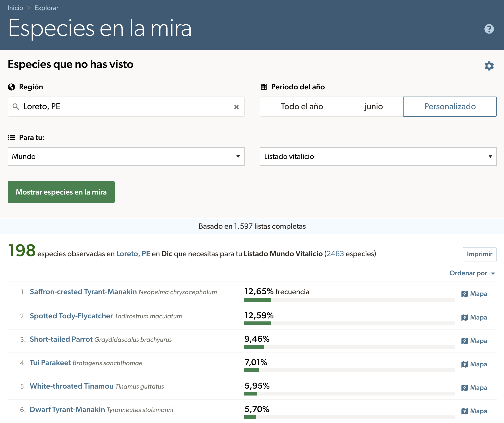Image resolution: width=504 pixels, height=423 pixels.
Task: Open Saffron-crested Tyrant-Manakin species page
Action: (x=83, y=292)
